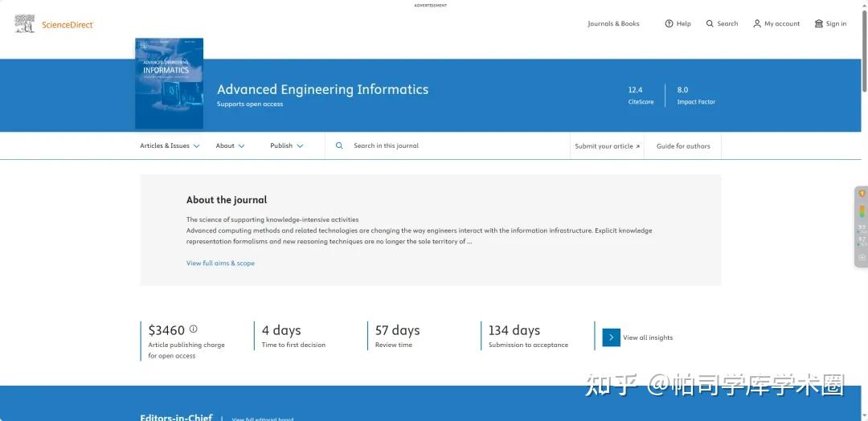Click the blue arrow View all insights button
The image size is (868, 421).
(611, 337)
